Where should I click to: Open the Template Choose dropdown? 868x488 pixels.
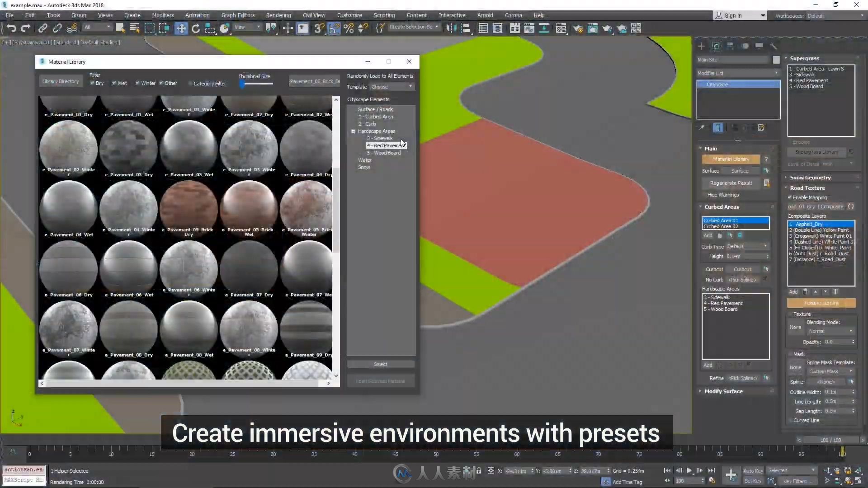392,87
